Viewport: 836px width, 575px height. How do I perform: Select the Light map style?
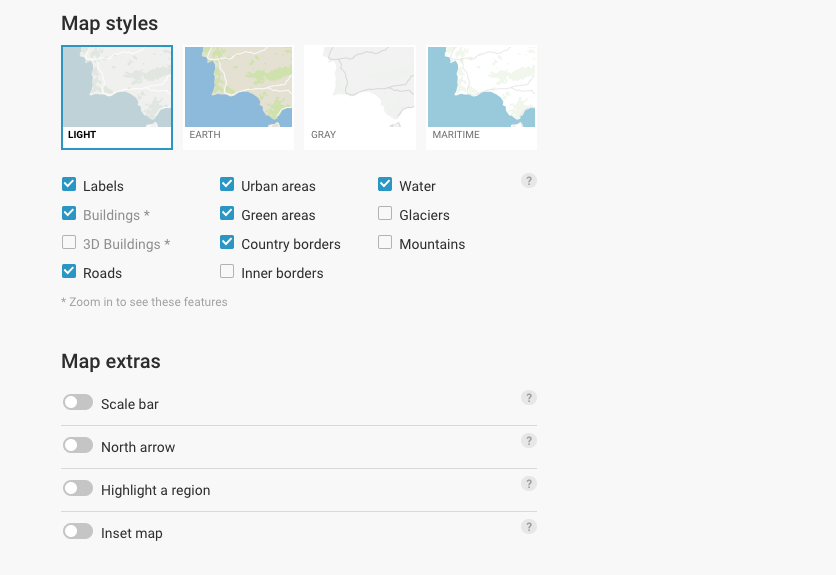click(117, 97)
